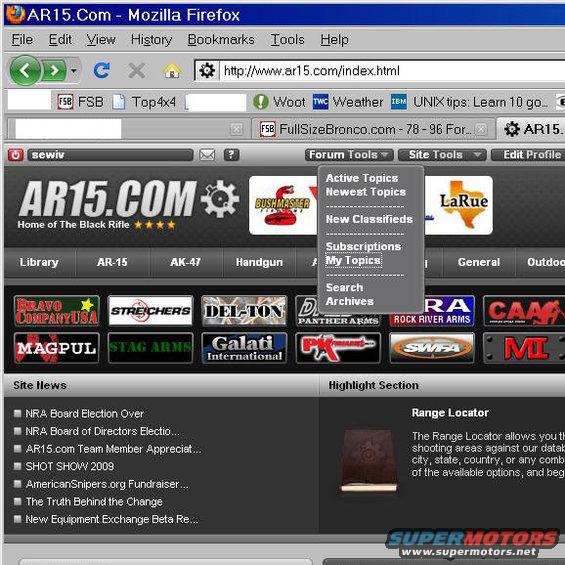Open the Help menu

tap(334, 39)
